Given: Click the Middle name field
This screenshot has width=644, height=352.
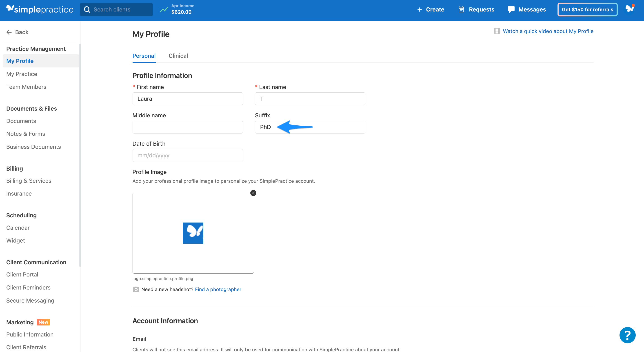Looking at the screenshot, I should click(x=187, y=127).
